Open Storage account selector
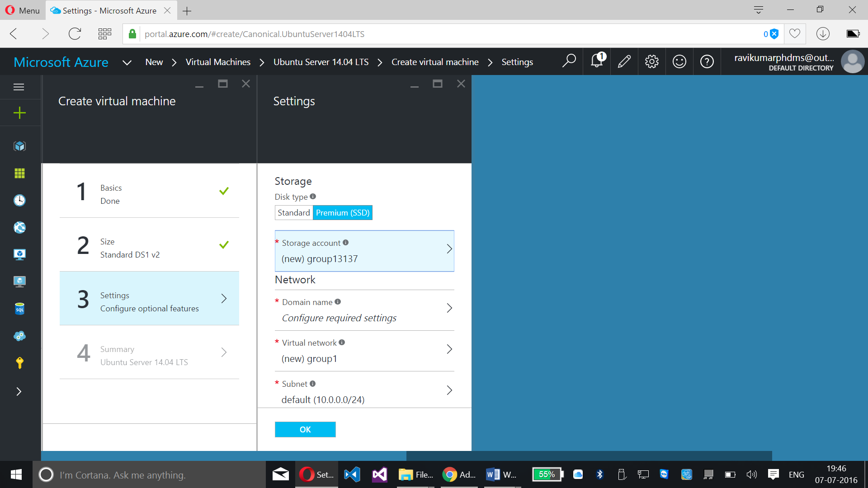This screenshot has width=868, height=488. coord(364,251)
